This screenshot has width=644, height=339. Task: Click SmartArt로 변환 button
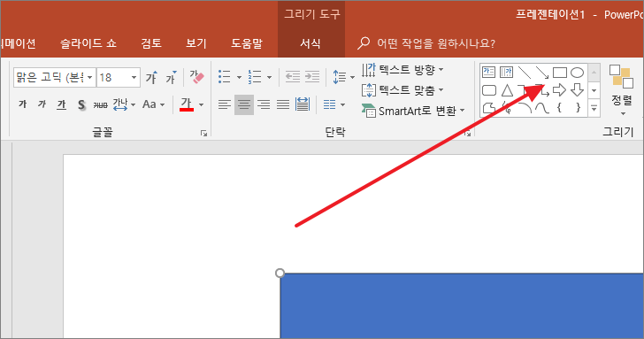point(413,111)
